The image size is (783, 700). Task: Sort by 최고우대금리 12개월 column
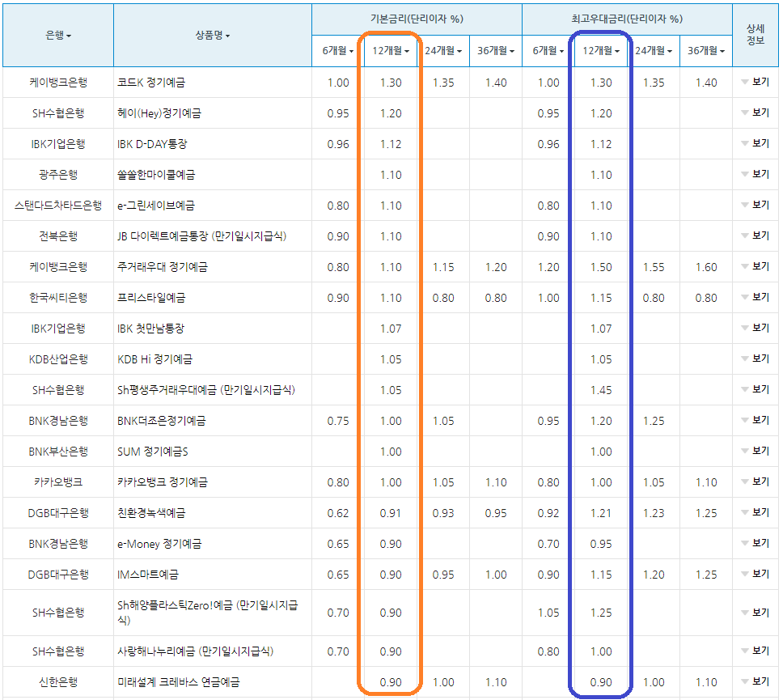pos(601,50)
